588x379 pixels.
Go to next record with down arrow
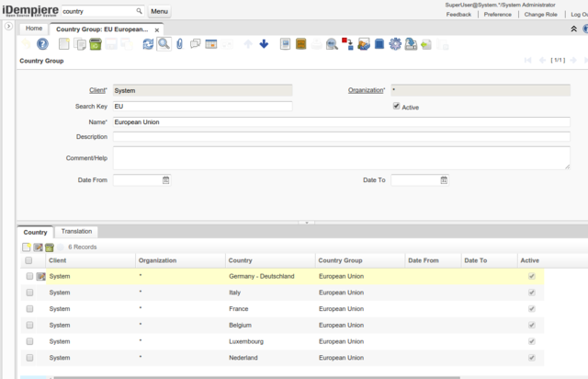264,44
